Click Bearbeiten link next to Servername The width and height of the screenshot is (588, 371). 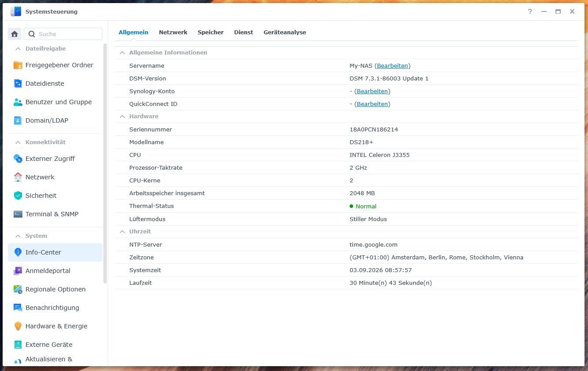pyautogui.click(x=392, y=66)
